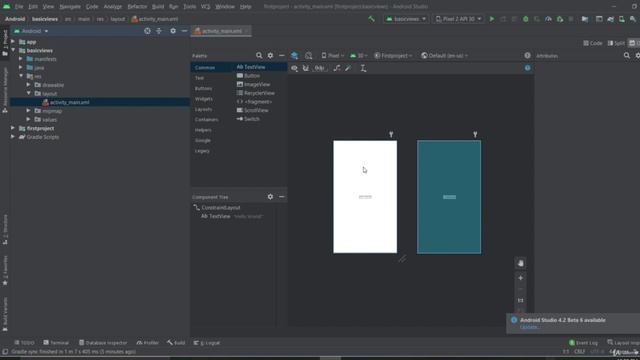Open API 30 version dropdown
The image size is (640, 360).
[x=359, y=56]
